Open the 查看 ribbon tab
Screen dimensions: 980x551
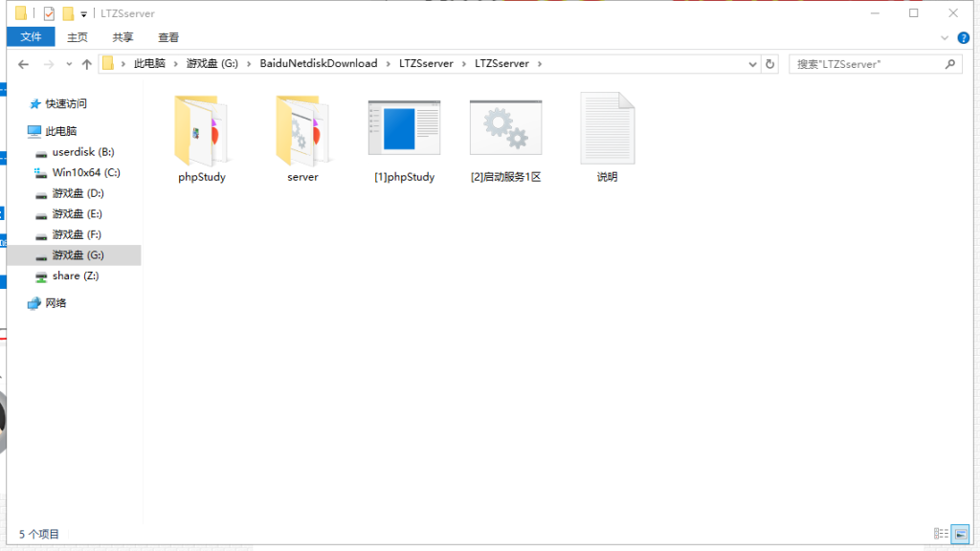(x=168, y=37)
